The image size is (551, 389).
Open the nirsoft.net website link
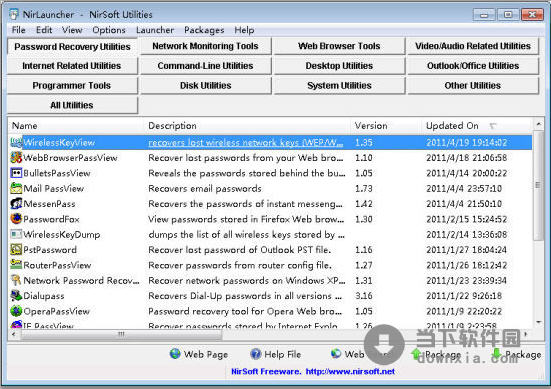[x=350, y=371]
